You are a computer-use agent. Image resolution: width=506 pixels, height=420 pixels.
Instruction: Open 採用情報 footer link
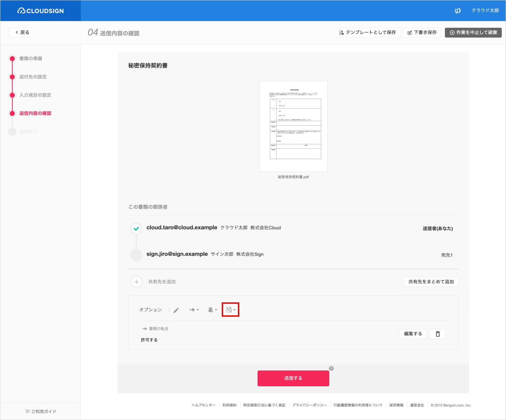(396, 405)
